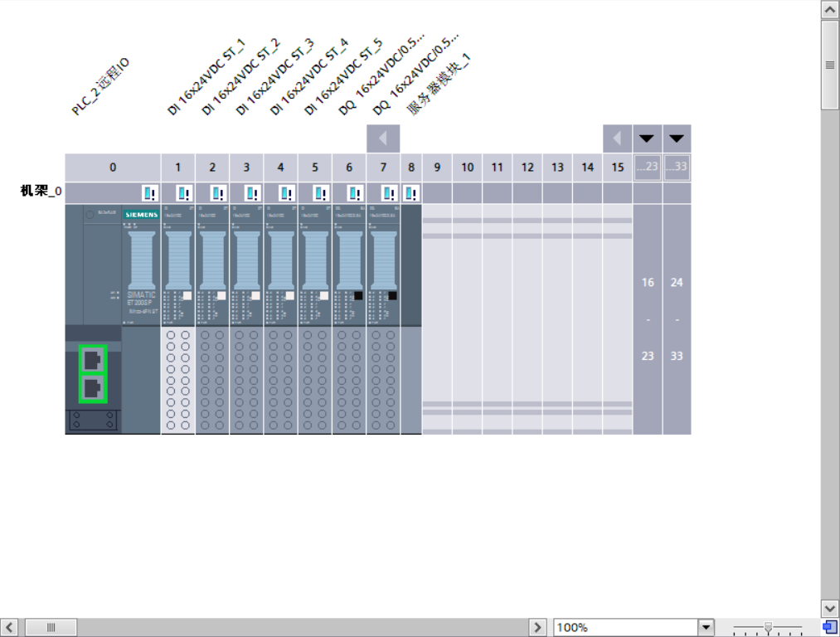Click the left arrow above slot 7
Screen dimensions: 840x637
[383, 139]
